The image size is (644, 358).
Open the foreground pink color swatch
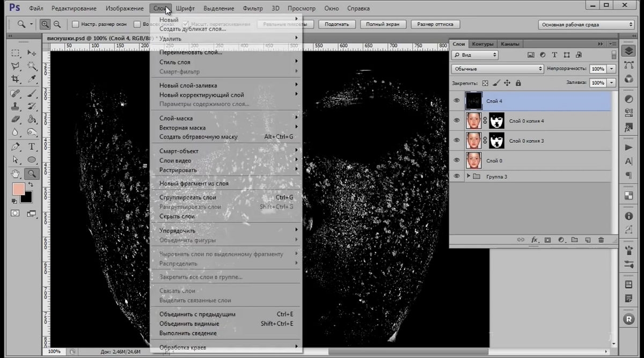(19, 189)
